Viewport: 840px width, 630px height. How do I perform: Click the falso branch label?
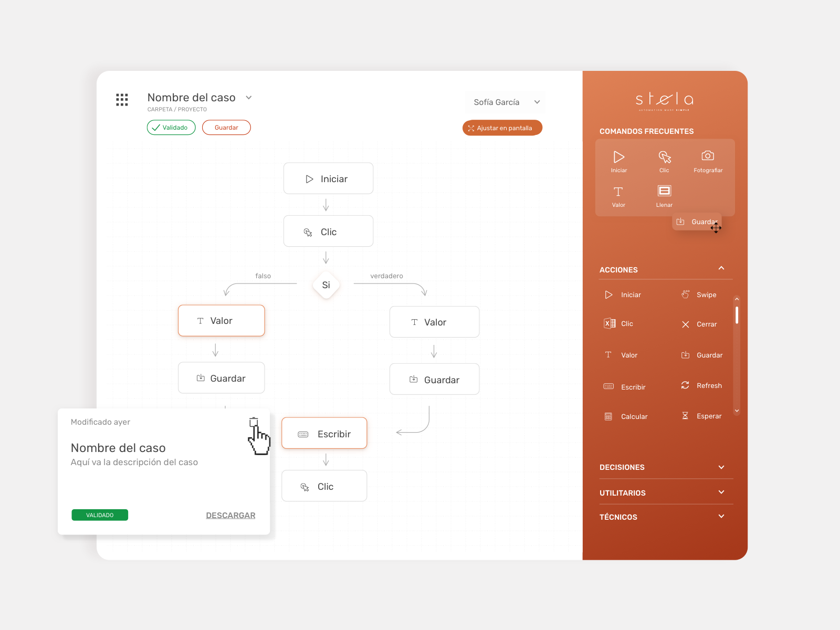pos(263,276)
